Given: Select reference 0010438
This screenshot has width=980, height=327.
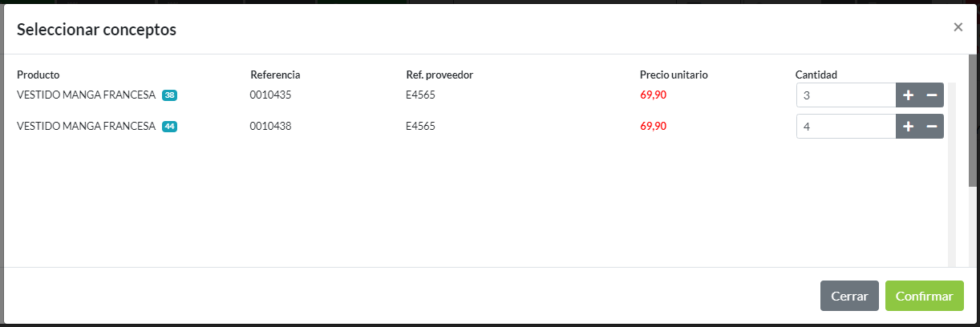Looking at the screenshot, I should tap(270, 127).
